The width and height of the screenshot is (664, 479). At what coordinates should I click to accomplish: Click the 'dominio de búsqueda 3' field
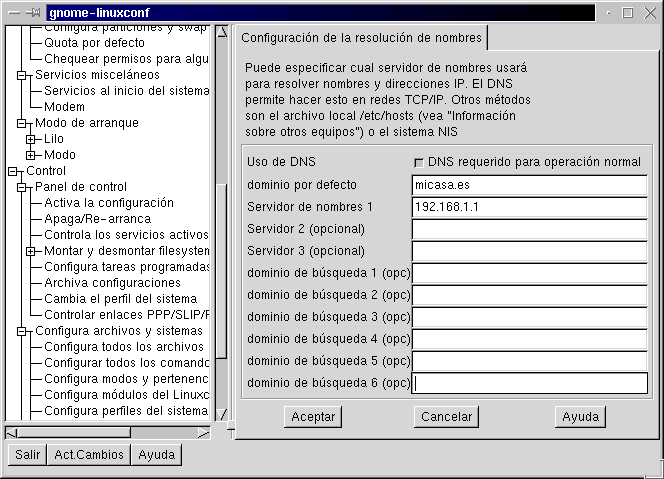pyautogui.click(x=530, y=317)
